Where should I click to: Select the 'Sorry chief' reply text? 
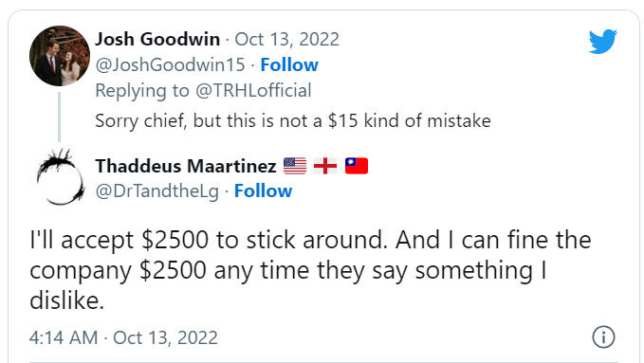[293, 120]
